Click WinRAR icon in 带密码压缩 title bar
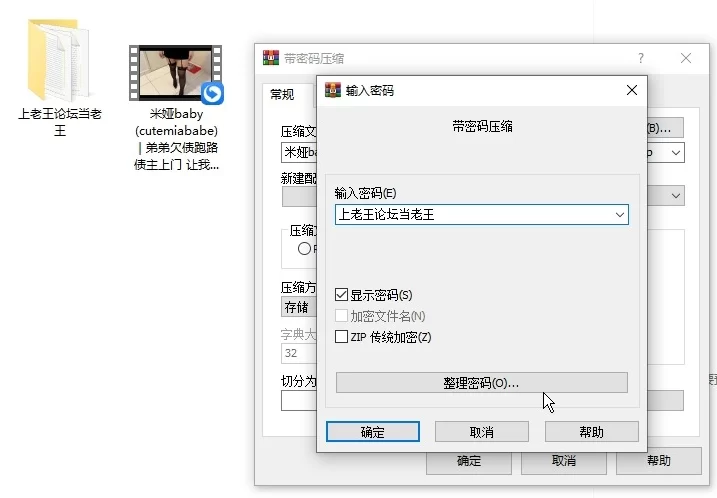The image size is (717, 498). 271,58
